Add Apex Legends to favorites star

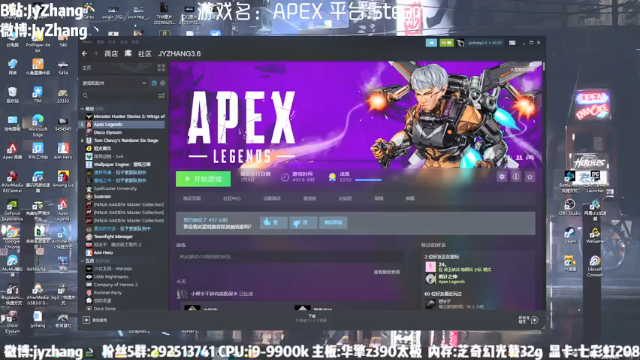click(x=530, y=177)
